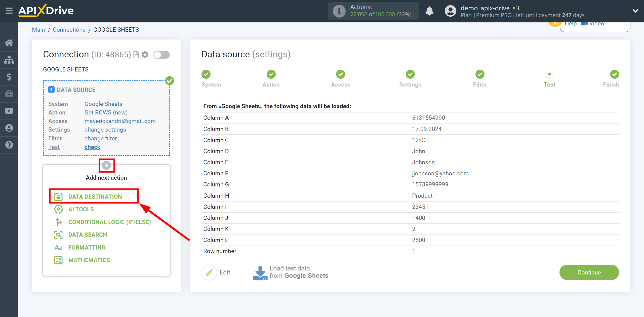The image size is (644, 317).
Task: Select CONDITIONAL LOGIC (IF/ELSE) action
Action: 110,222
